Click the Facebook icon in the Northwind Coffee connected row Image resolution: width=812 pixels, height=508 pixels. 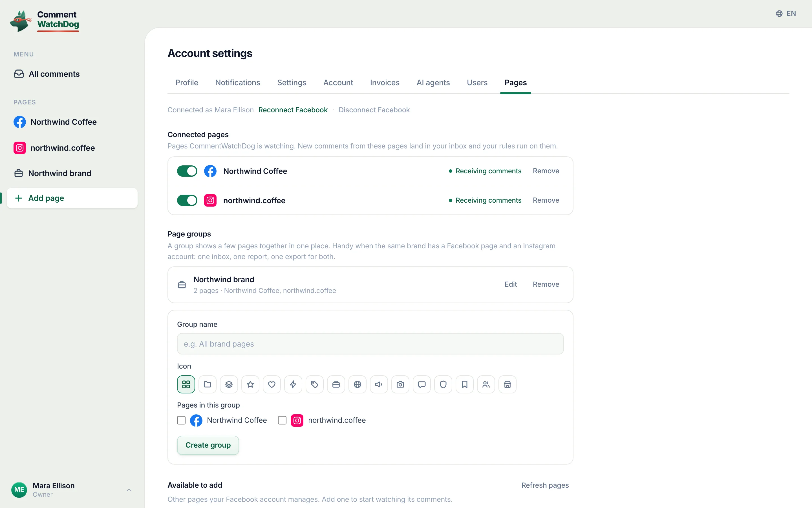(210, 171)
